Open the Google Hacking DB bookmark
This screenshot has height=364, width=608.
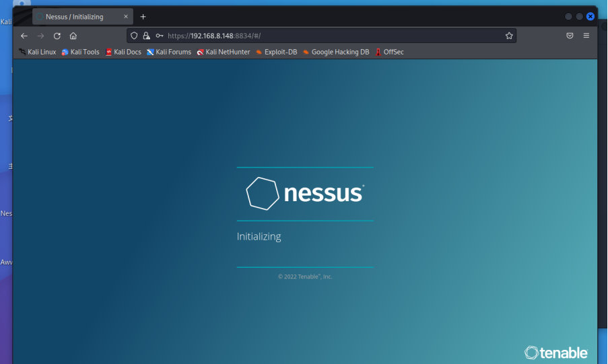pyautogui.click(x=336, y=52)
